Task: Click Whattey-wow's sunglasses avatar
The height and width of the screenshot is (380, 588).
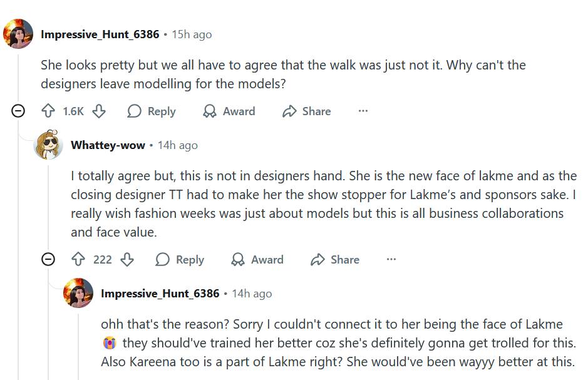Action: tap(48, 145)
